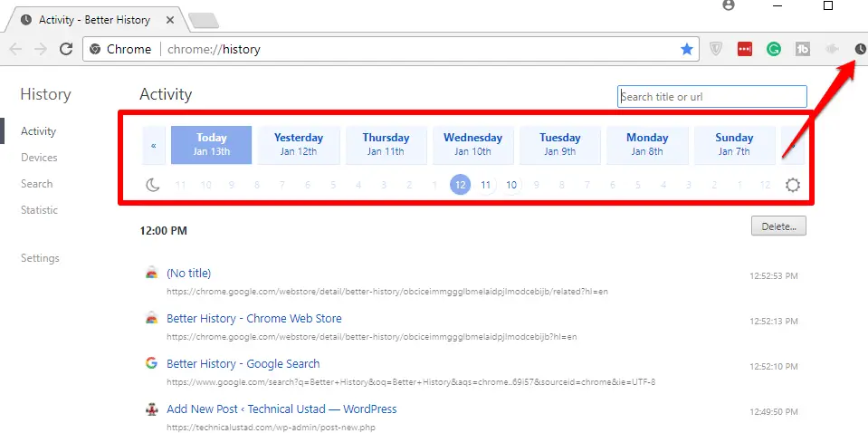Image resolution: width=868 pixels, height=433 pixels.
Task: Click the sun day-hours icon
Action: (793, 185)
